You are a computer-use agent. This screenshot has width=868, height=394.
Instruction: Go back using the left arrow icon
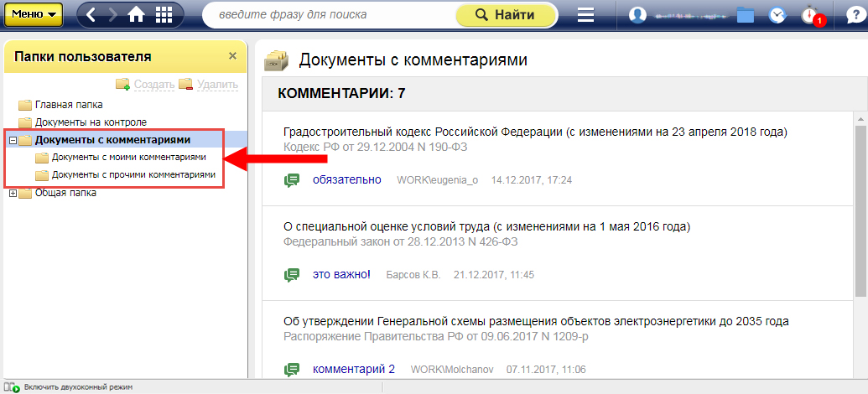point(91,15)
